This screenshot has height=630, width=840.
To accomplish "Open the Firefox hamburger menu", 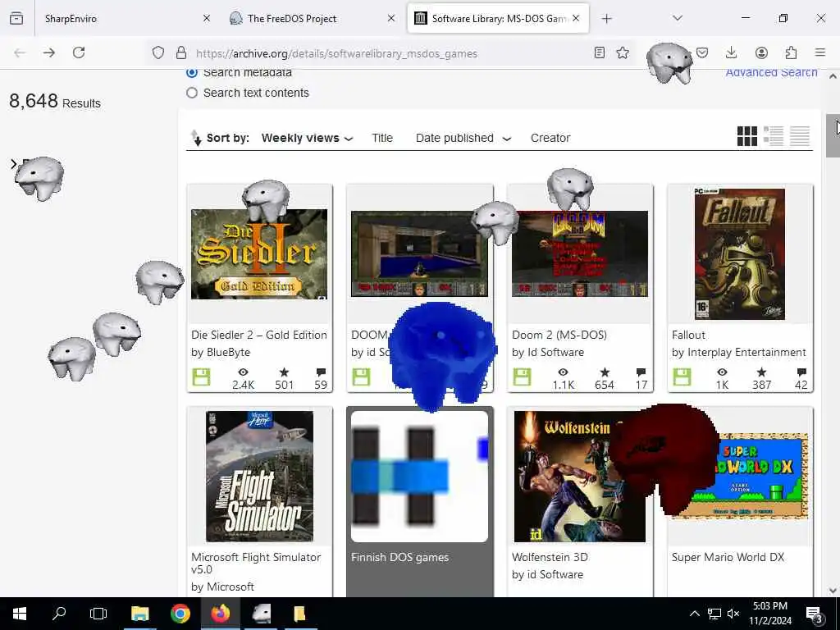I will [x=820, y=52].
